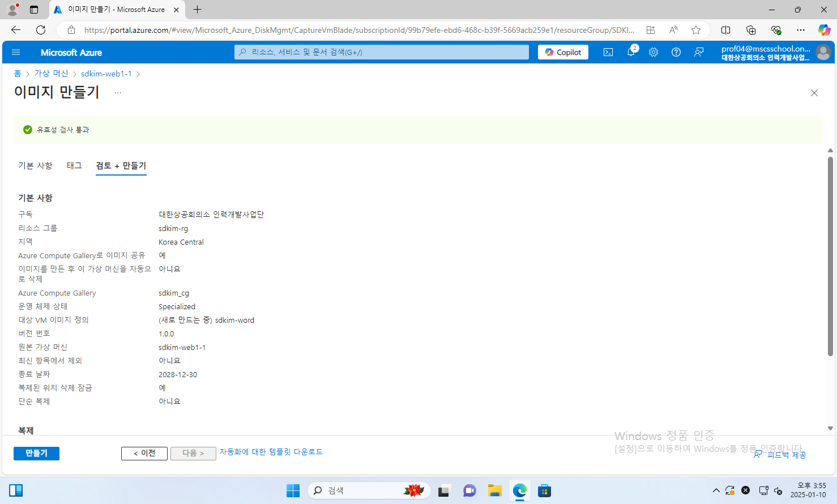Open the browser profile icon

pos(12,10)
